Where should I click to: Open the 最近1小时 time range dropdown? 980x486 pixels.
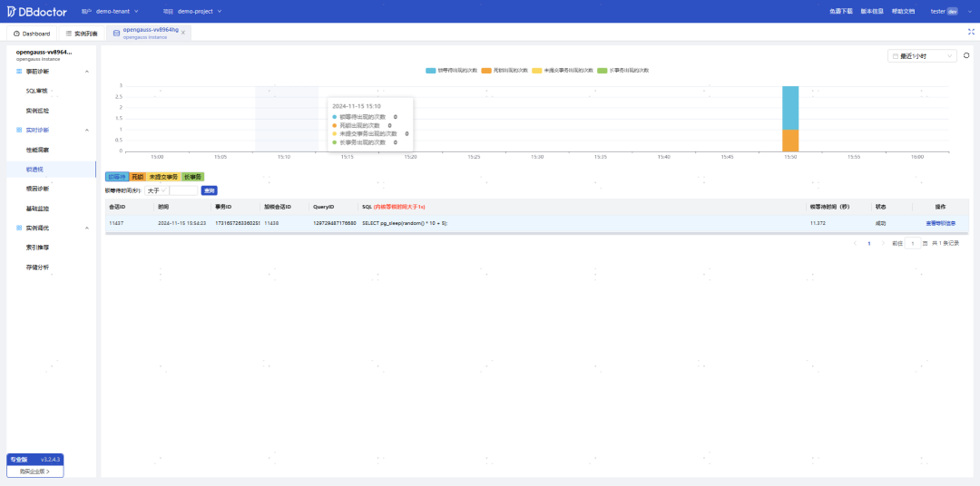tap(922, 56)
